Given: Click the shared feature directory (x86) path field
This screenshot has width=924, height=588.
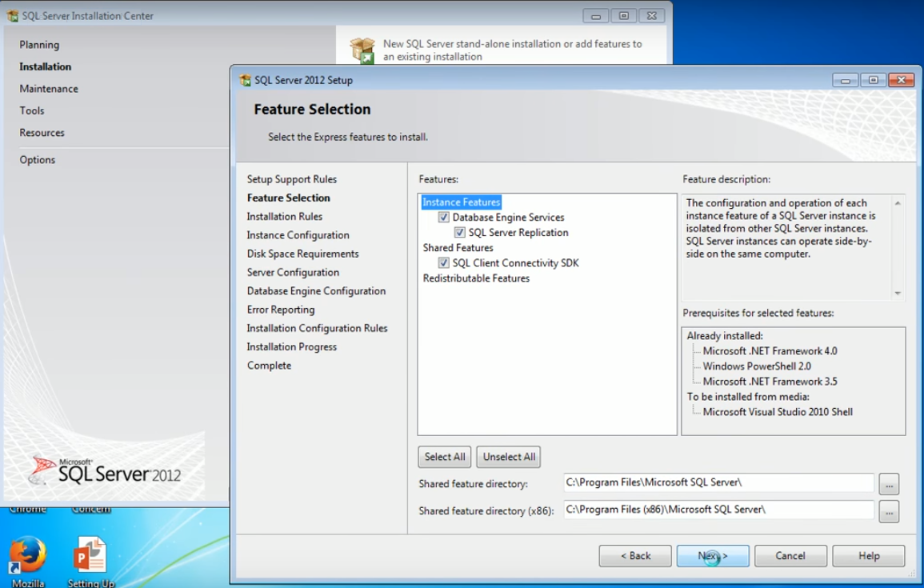Looking at the screenshot, I should pyautogui.click(x=718, y=510).
